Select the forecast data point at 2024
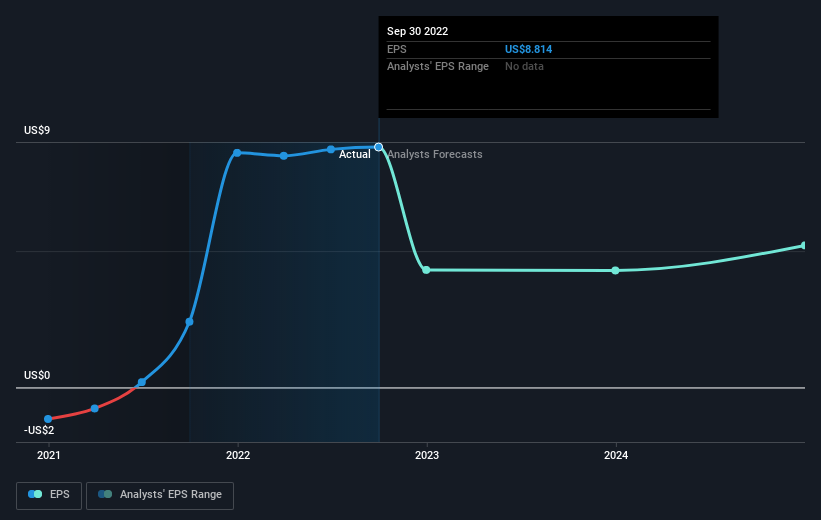The width and height of the screenshot is (821, 520). (x=615, y=271)
